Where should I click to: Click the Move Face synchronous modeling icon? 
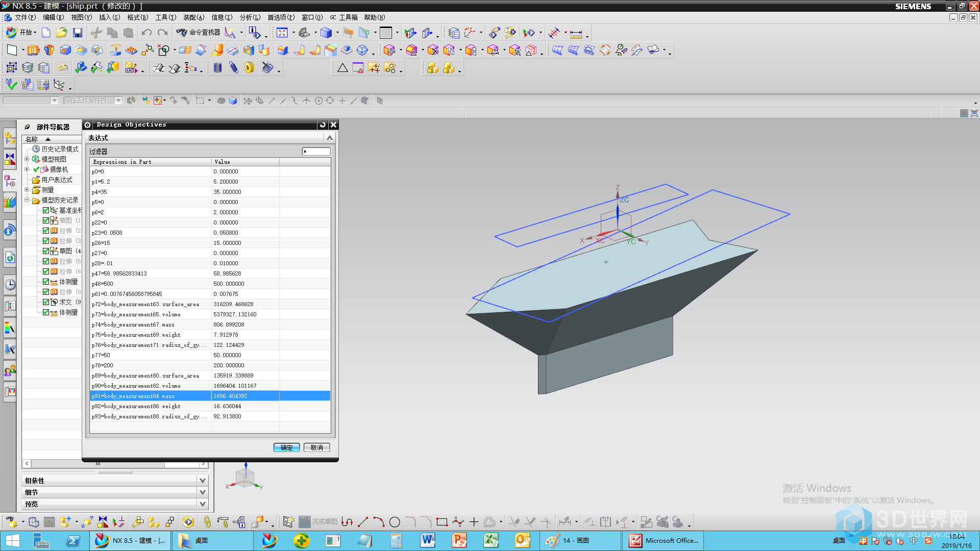click(389, 50)
